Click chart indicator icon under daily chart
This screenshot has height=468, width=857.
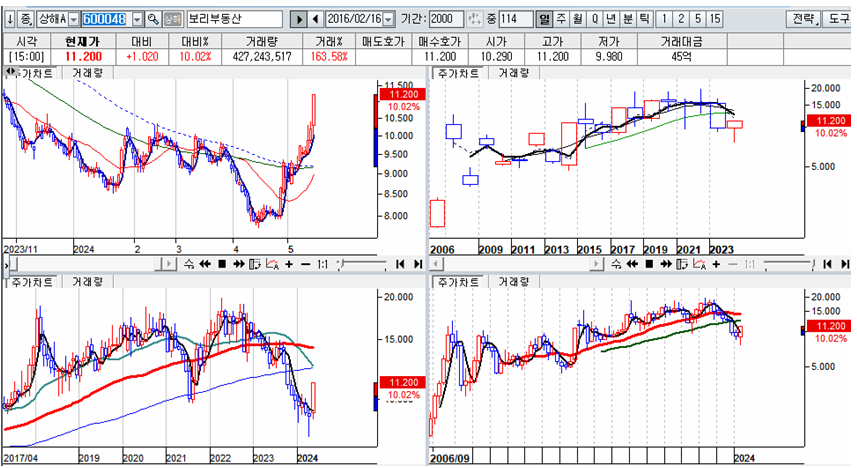[x=272, y=264]
